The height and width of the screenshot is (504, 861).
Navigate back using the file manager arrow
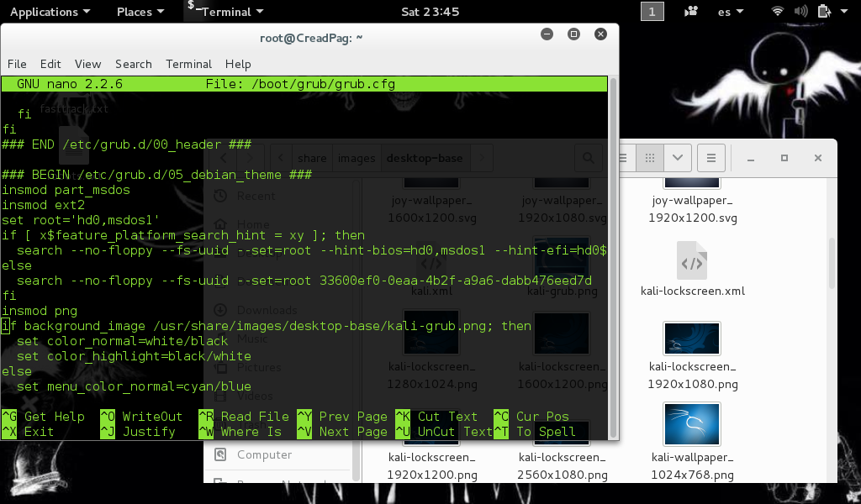(224, 158)
